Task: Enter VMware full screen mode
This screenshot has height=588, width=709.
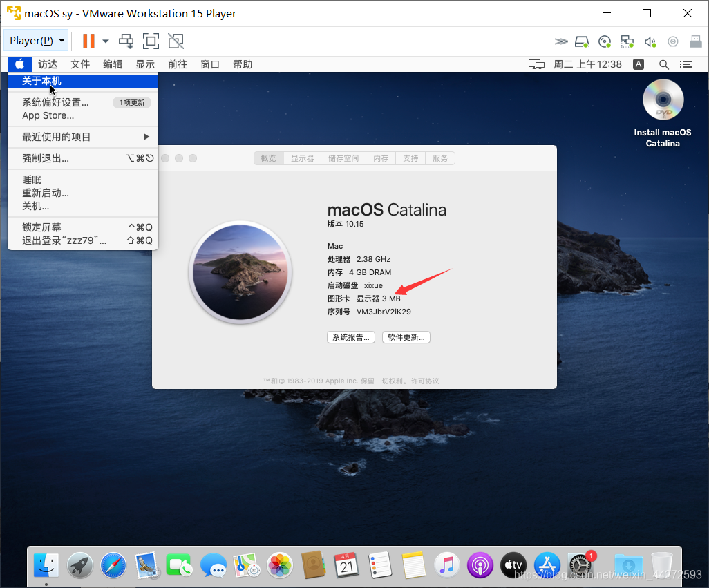Action: [151, 41]
